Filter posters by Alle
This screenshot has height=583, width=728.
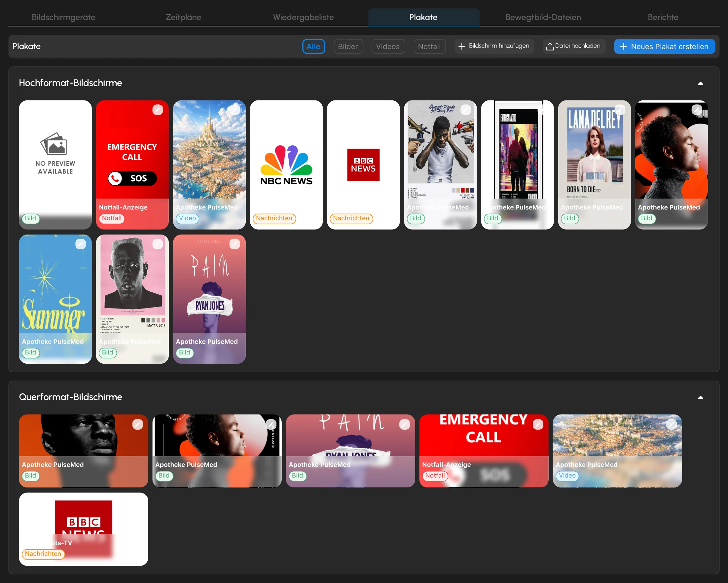click(313, 47)
